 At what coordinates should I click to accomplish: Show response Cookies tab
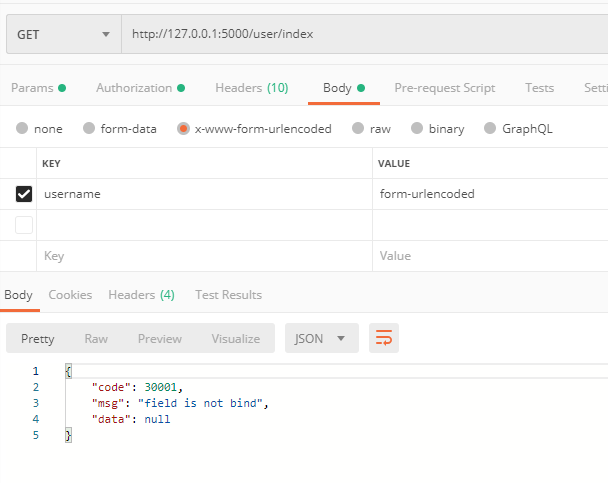tap(70, 295)
